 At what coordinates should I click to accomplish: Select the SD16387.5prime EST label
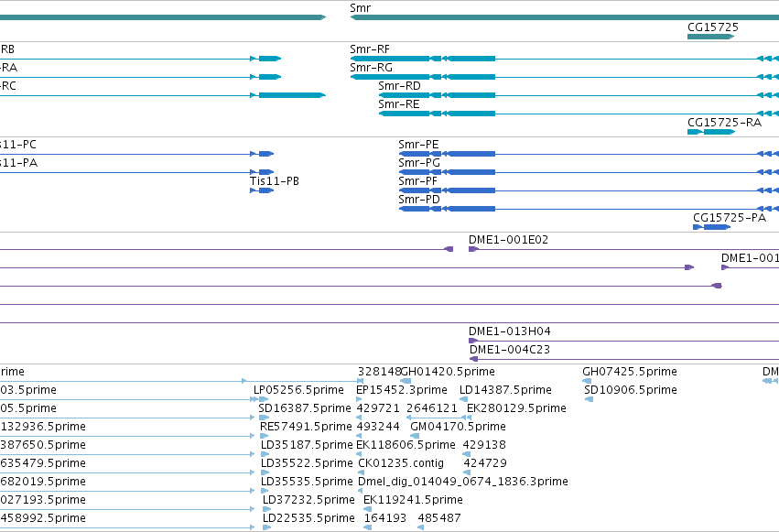305,408
